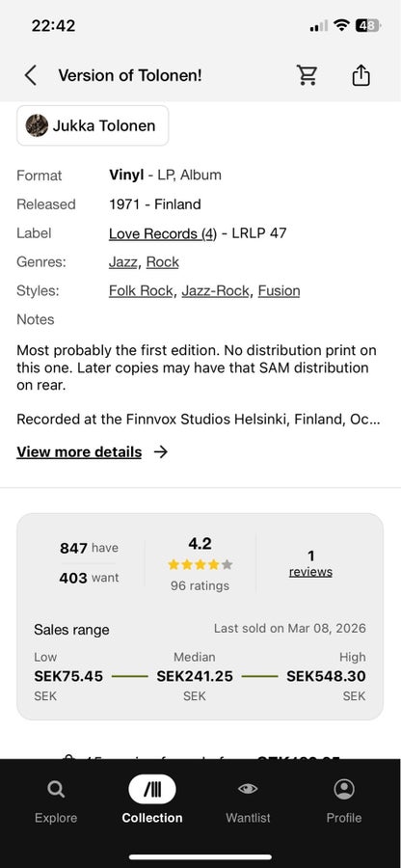Open the Jazz-Rock style link
The image size is (401, 868).
tap(215, 290)
